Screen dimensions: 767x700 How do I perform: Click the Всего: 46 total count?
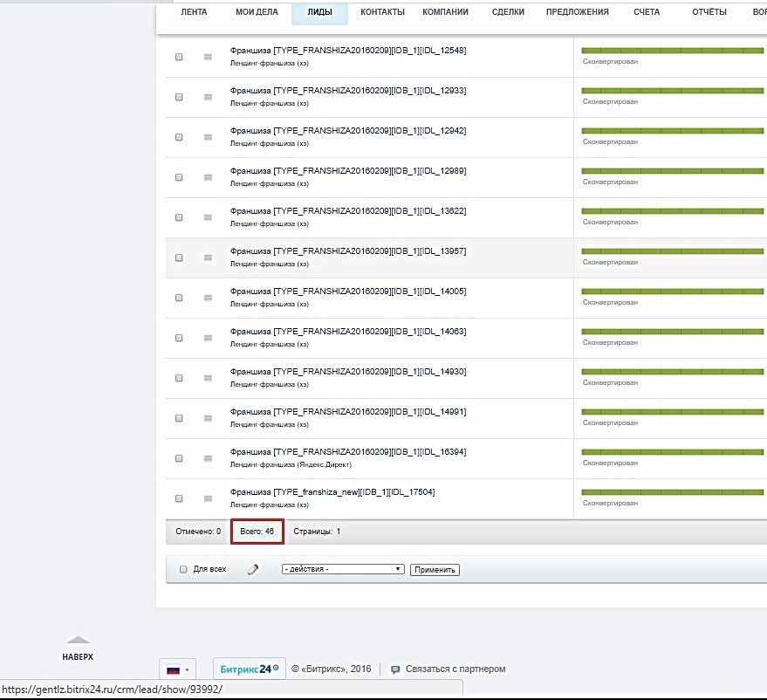257,532
